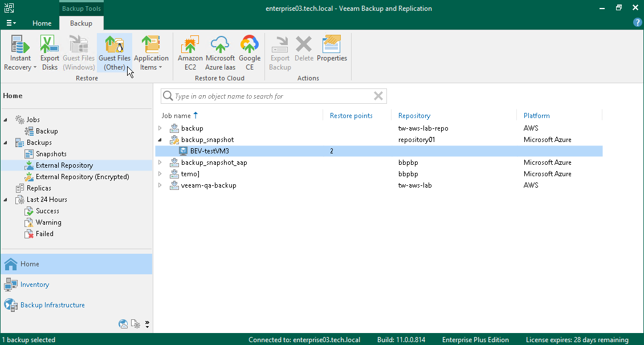Image resolution: width=644 pixels, height=345 pixels.
Task: Sort by the Restore points column header
Action: click(x=351, y=116)
